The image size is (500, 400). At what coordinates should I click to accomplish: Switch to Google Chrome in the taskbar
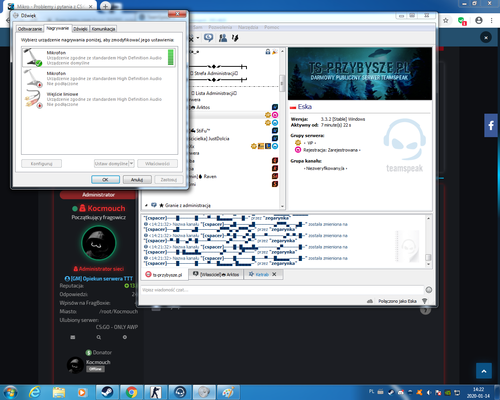pos(132,392)
